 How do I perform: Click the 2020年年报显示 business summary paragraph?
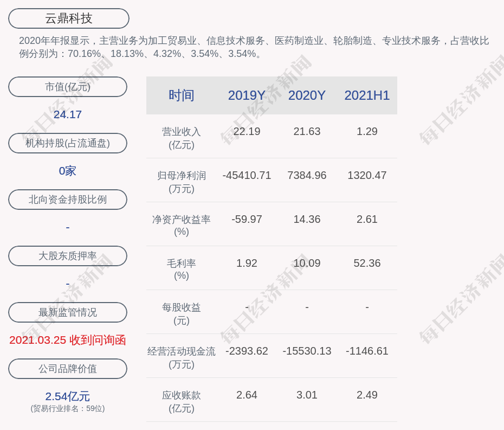[254, 47]
